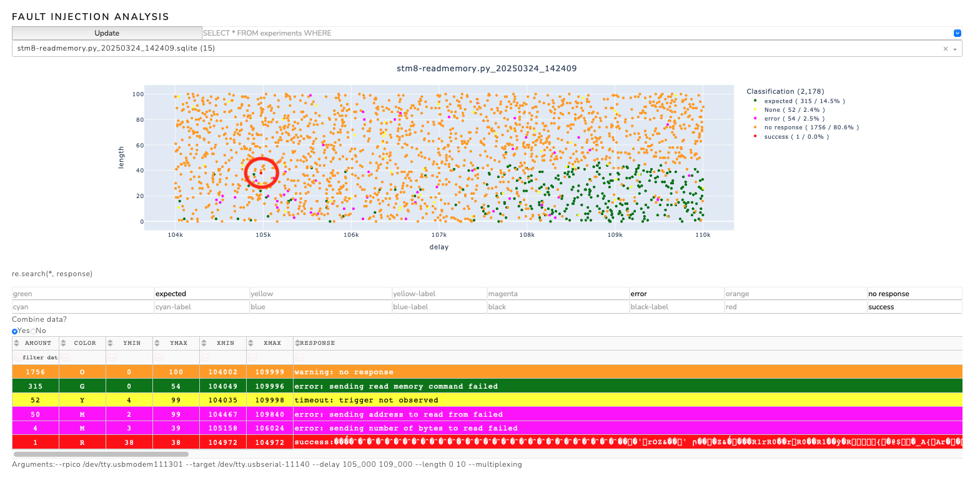Click the XMIN cell '105158'
Image resolution: width=980 pixels, height=478 pixels.
223,428
